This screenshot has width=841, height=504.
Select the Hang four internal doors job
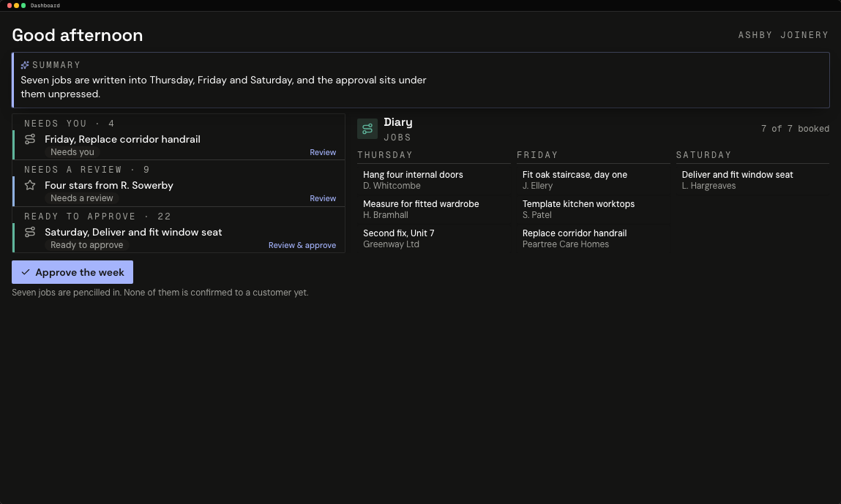pyautogui.click(x=433, y=180)
